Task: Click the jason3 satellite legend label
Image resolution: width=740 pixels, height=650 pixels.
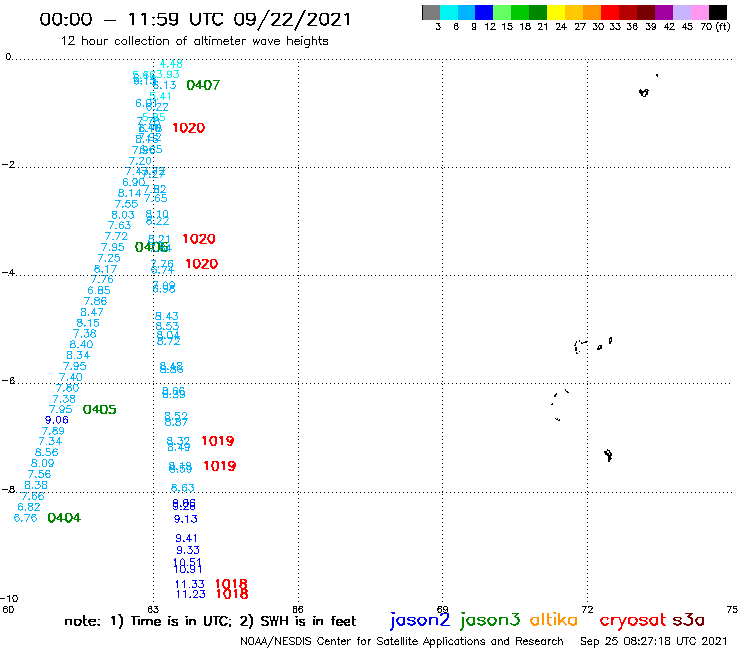Action: pos(490,621)
